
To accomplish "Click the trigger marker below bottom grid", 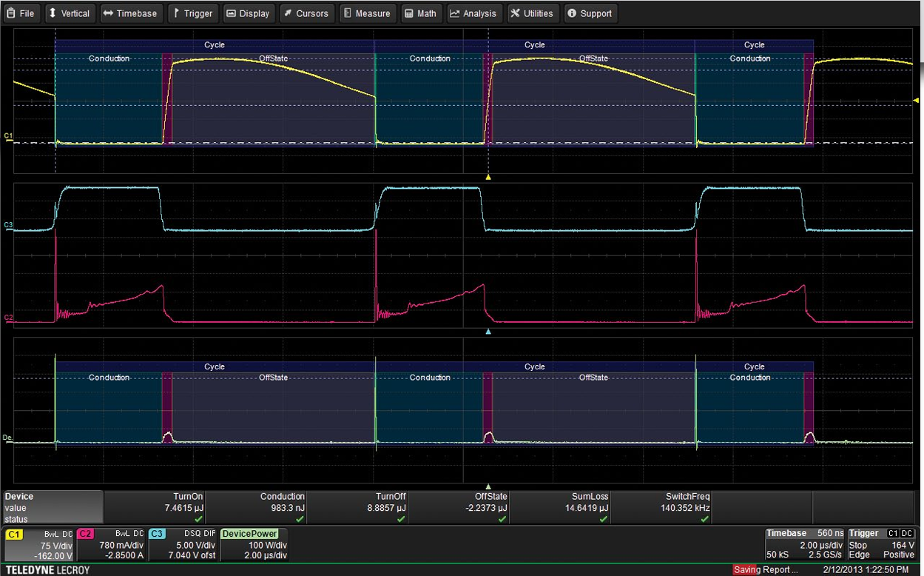I will coord(488,486).
